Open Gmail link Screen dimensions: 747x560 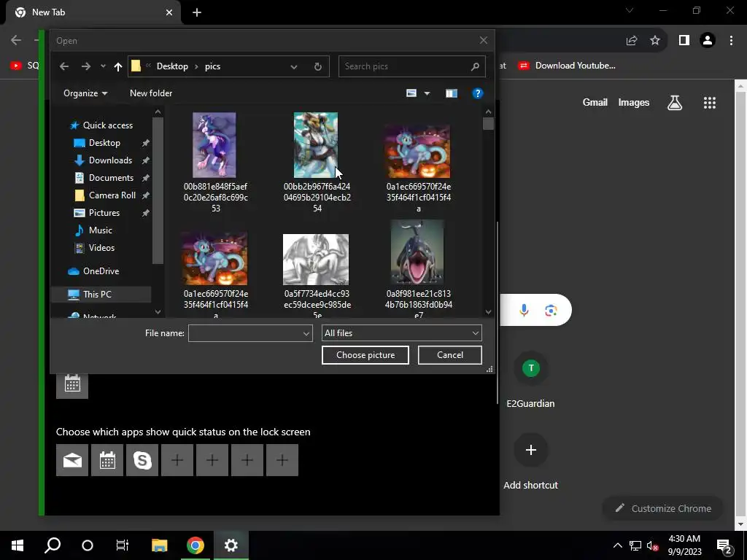click(x=595, y=102)
